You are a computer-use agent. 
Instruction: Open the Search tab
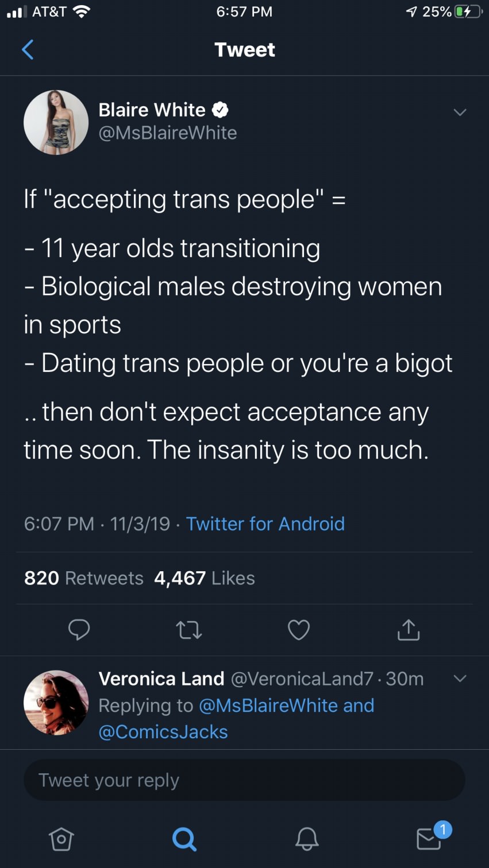pyautogui.click(x=184, y=839)
